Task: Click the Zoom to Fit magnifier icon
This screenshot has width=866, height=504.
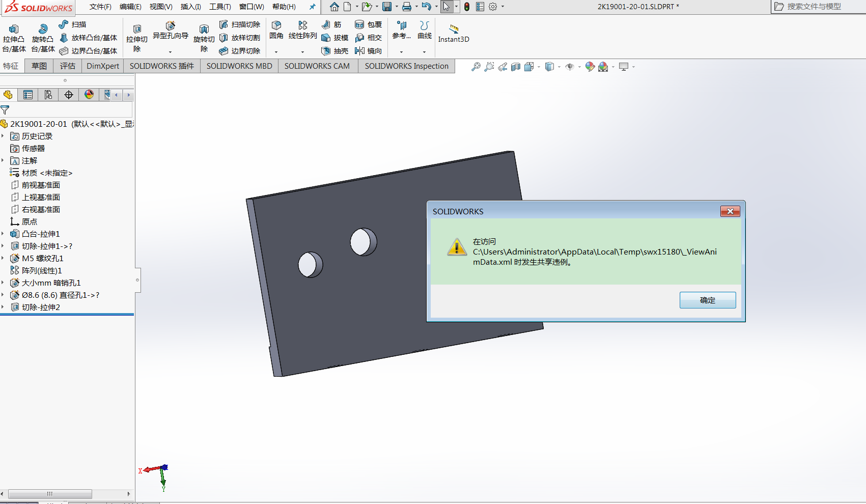Action: coord(476,67)
